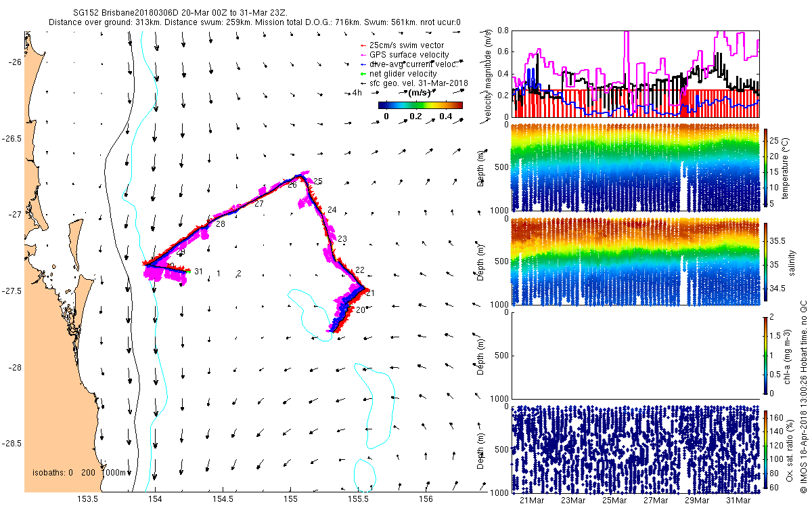Click track day marker 24
This screenshot has height=508, width=812.
(332, 211)
